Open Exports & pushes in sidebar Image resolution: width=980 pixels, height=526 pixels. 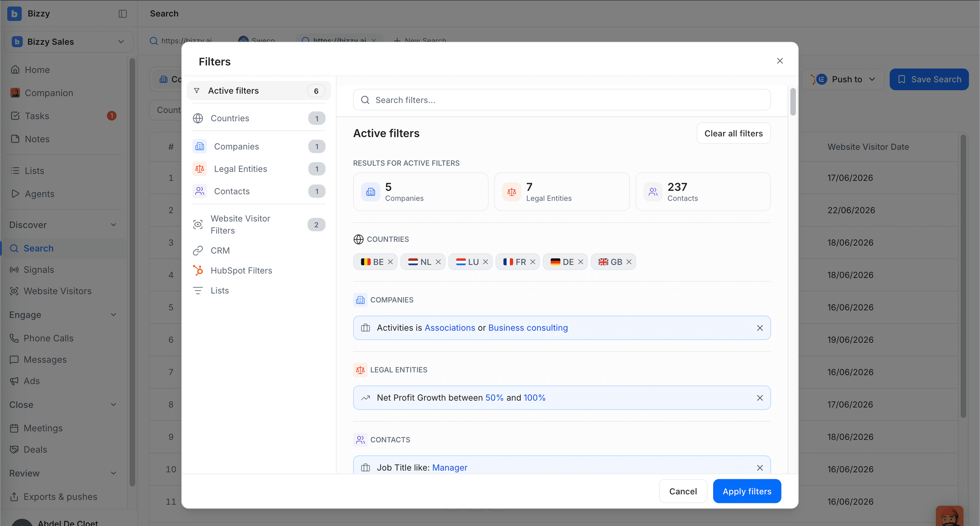pyautogui.click(x=60, y=497)
